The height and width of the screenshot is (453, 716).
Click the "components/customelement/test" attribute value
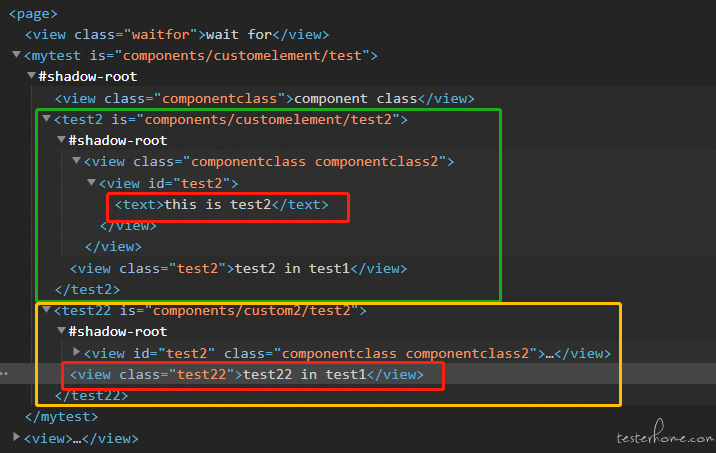coord(242,56)
